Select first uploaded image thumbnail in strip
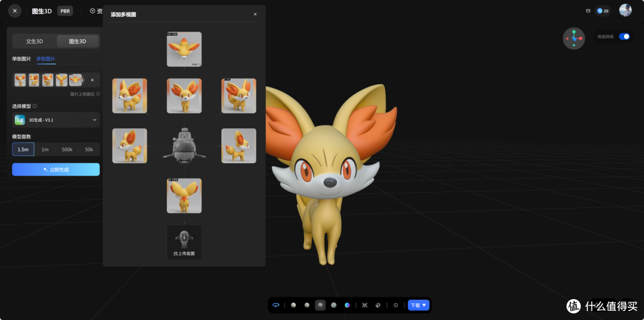Image resolution: width=644 pixels, height=320 pixels. click(20, 80)
